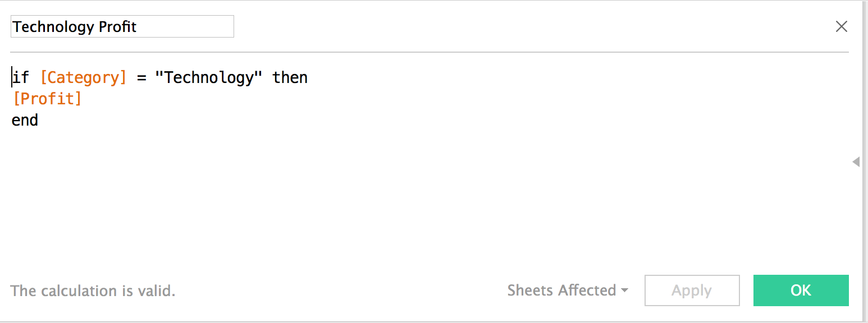Click the Sheets Affected dropdown arrow
This screenshot has width=868, height=323.
pyautogui.click(x=624, y=290)
